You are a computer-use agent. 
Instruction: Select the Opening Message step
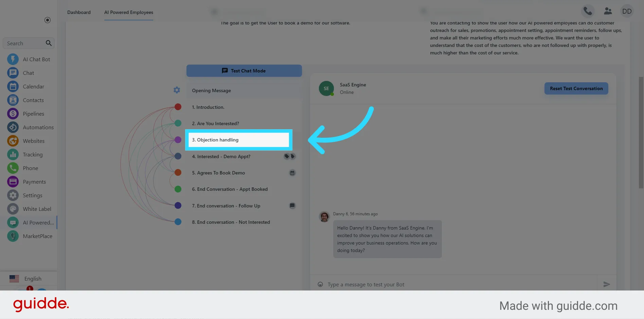tap(244, 90)
